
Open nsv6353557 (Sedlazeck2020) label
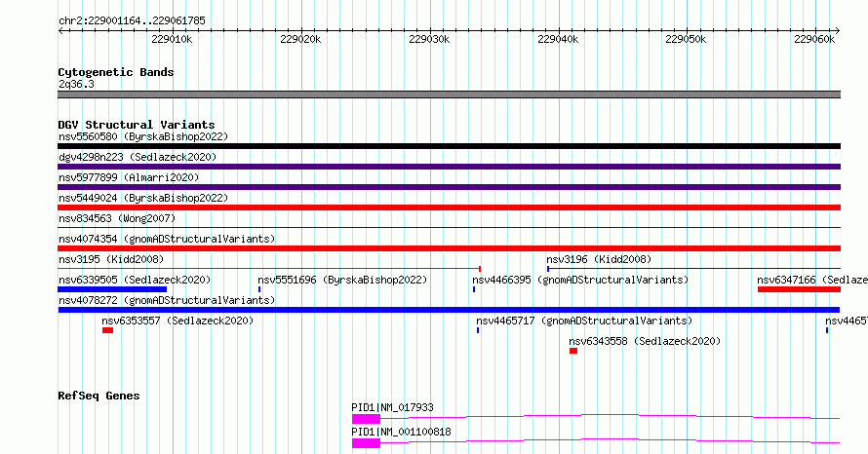click(178, 321)
